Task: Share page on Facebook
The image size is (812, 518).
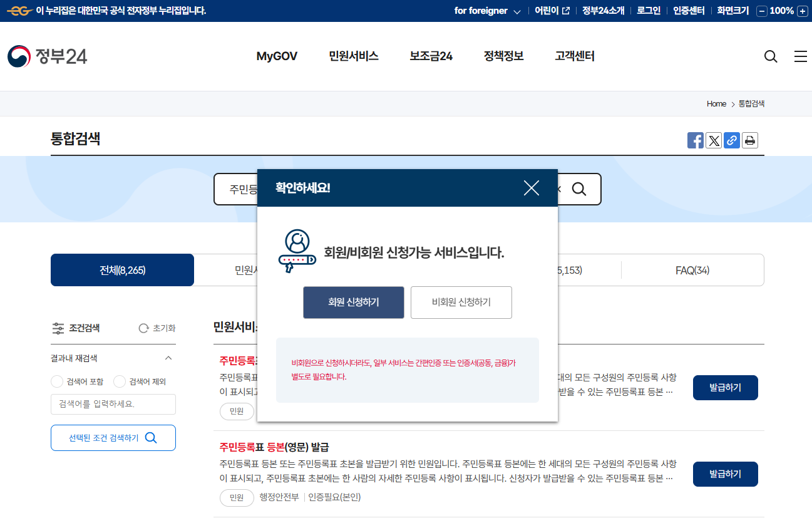Action: [x=696, y=140]
